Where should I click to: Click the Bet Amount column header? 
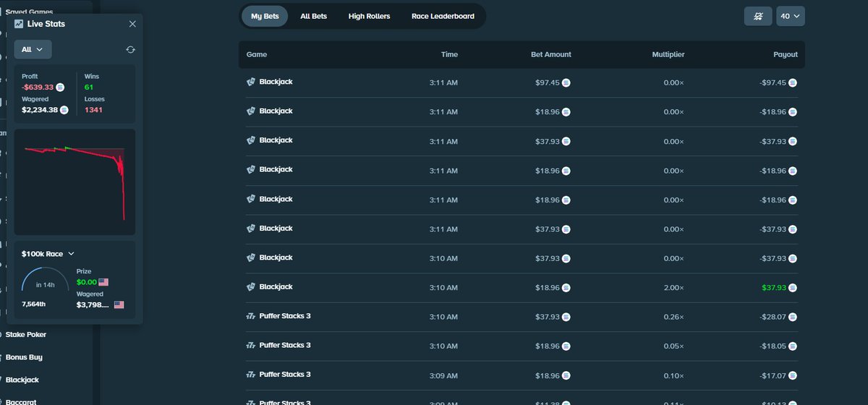[550, 54]
